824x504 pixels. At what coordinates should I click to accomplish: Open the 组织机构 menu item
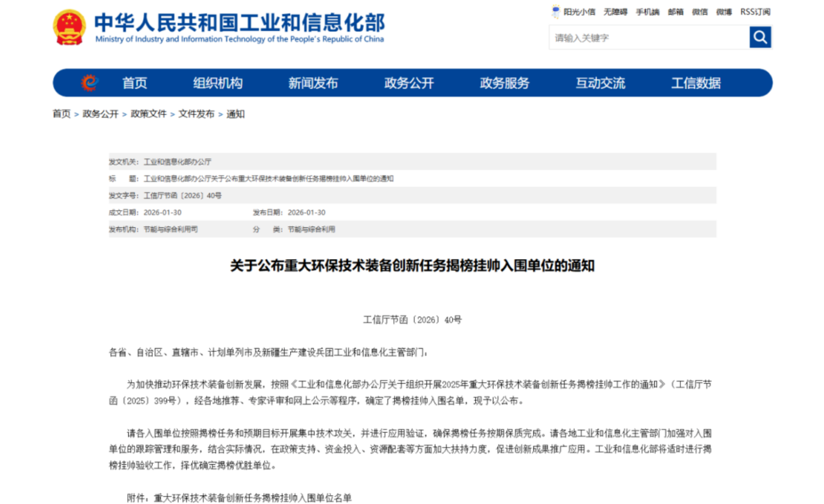point(218,83)
